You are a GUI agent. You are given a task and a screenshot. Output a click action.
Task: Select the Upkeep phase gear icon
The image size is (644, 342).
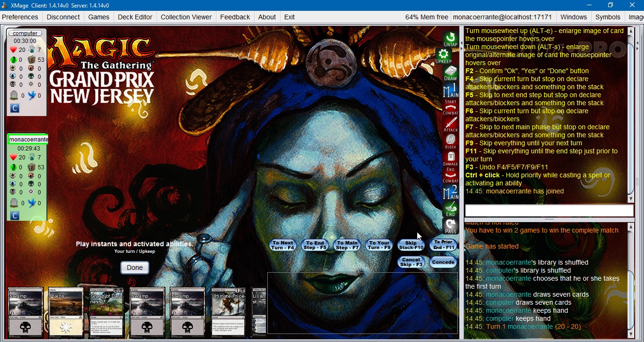444,56
